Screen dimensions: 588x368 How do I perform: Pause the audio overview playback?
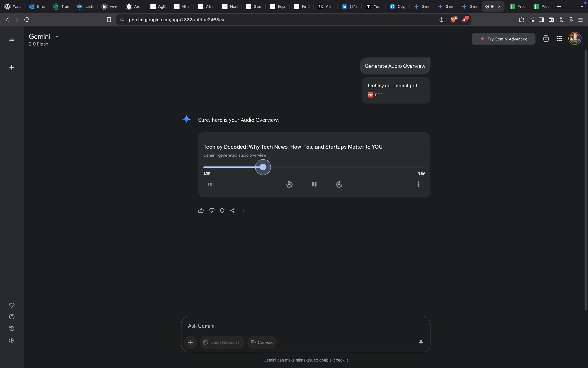click(314, 184)
